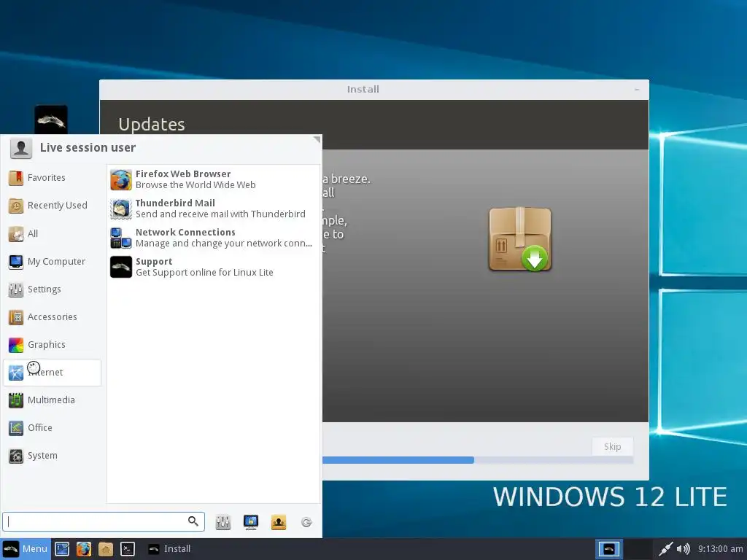Click the Install window title bar text
Screen dimensions: 747x560
363,90
